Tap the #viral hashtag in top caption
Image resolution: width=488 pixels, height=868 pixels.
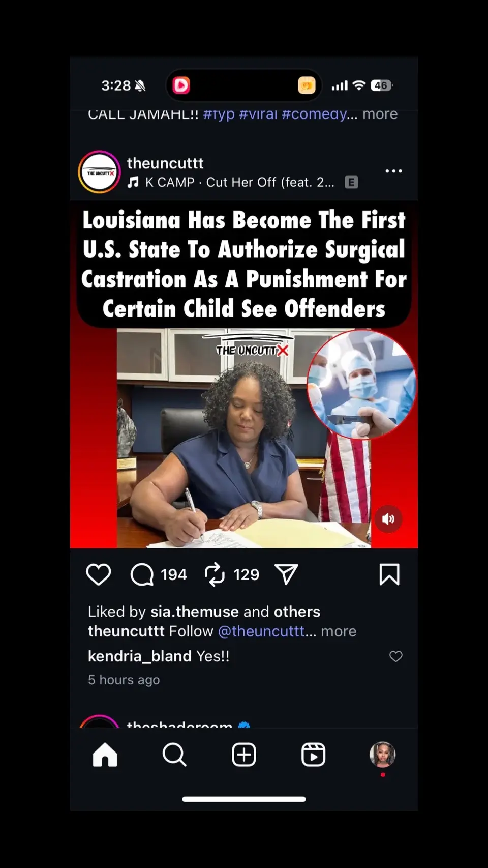pyautogui.click(x=258, y=114)
